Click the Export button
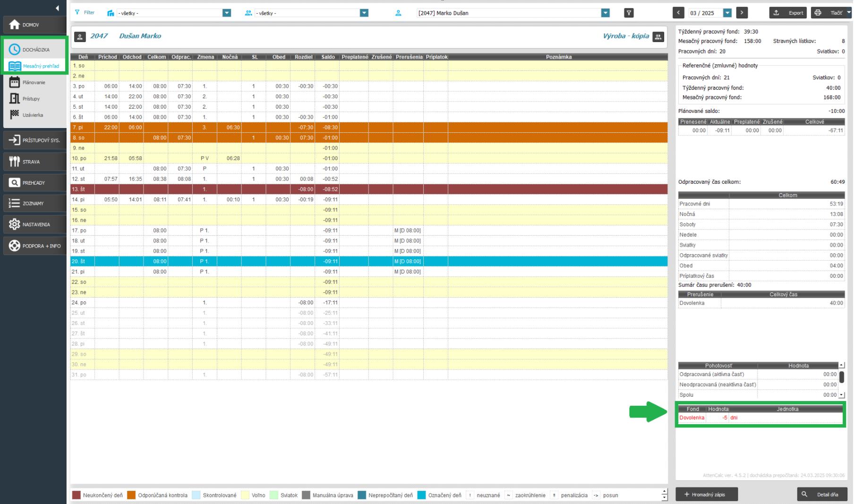The width and height of the screenshot is (854, 504). click(788, 13)
